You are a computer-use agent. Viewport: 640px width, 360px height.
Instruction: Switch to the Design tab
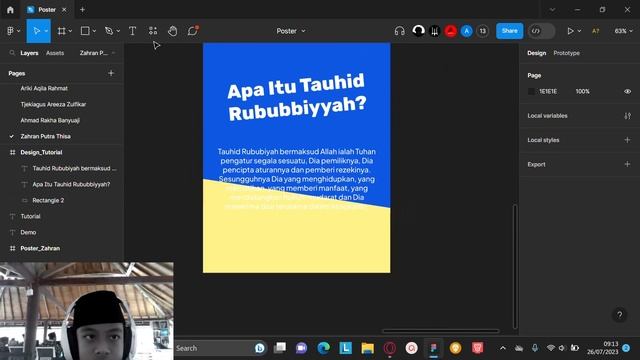coord(536,53)
